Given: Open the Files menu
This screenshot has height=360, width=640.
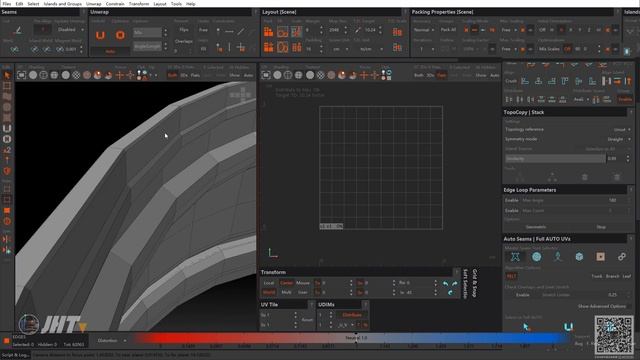Looking at the screenshot, I should coord(7,4).
